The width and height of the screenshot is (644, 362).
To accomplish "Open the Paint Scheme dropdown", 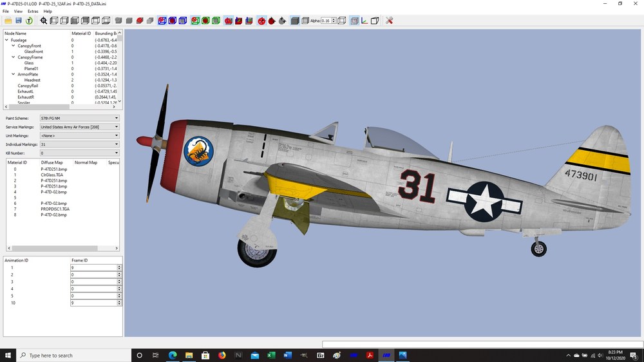I will click(x=80, y=118).
